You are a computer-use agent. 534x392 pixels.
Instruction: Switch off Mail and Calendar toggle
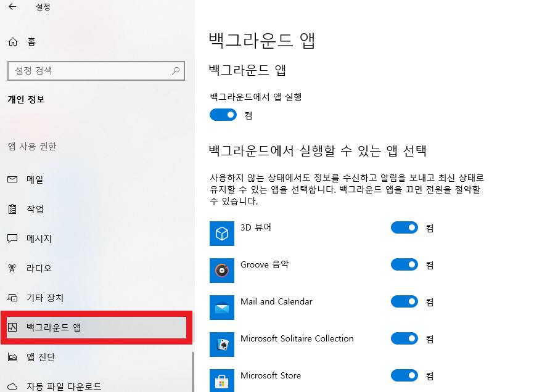click(x=405, y=301)
